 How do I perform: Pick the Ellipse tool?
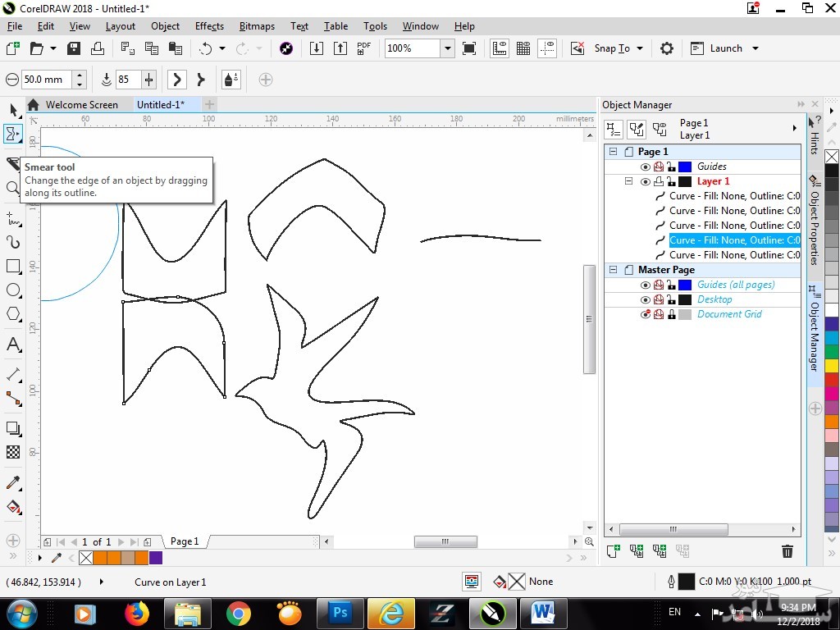(x=13, y=290)
